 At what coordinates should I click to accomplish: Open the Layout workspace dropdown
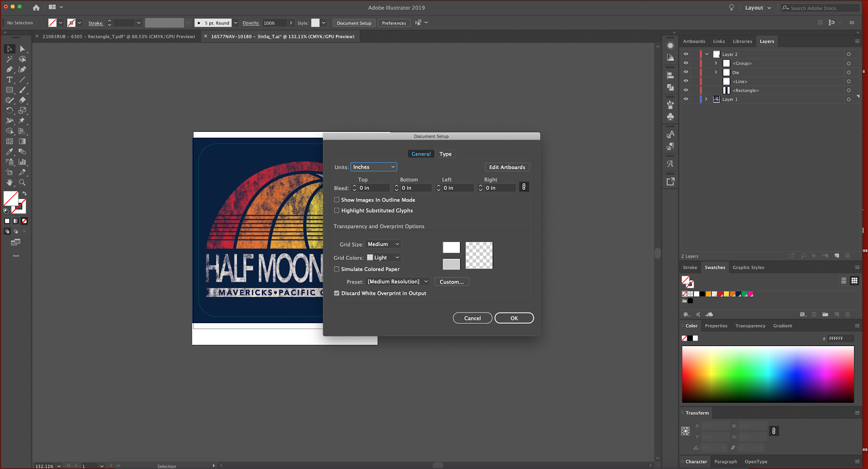click(758, 8)
